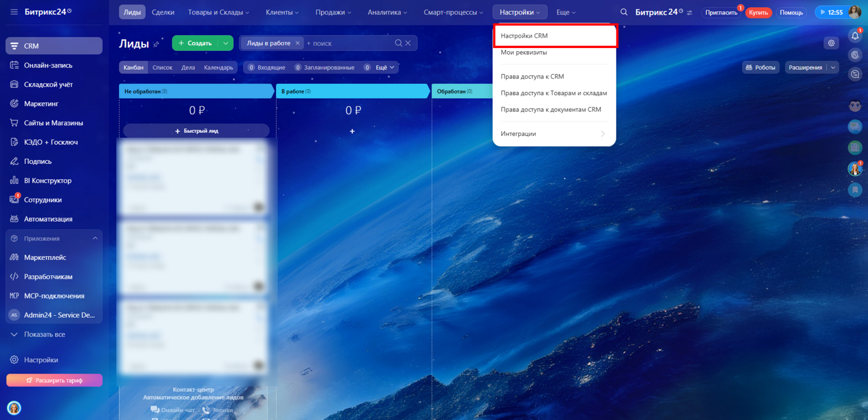Switch to the Список view tab

(x=162, y=68)
